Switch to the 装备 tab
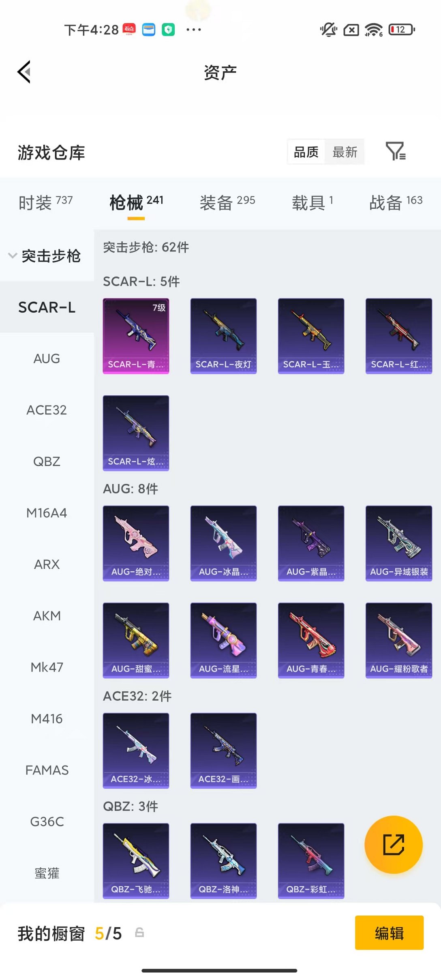The image size is (441, 980). (227, 202)
